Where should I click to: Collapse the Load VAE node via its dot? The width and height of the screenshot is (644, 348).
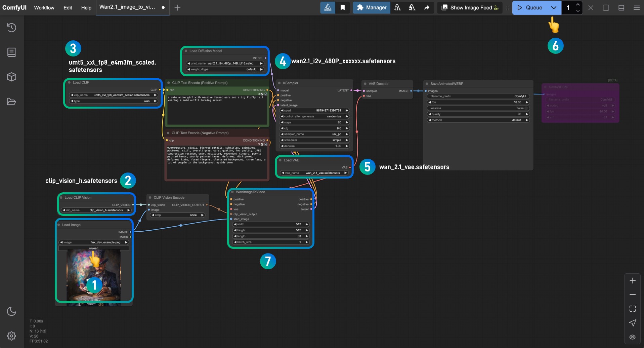(280, 160)
